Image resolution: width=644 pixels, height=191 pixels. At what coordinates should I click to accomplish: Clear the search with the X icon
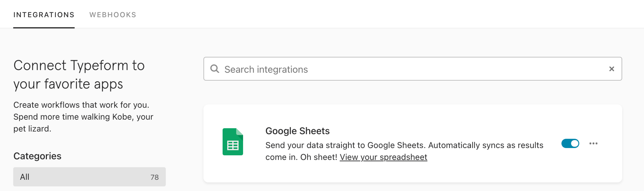(x=611, y=69)
